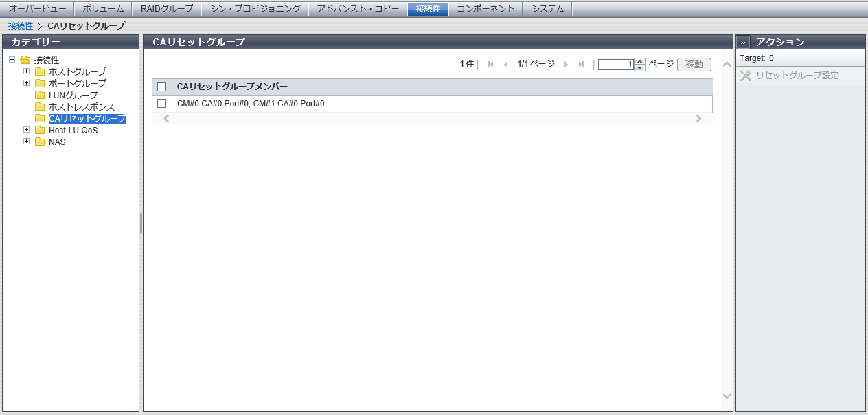Screen dimensions: 868x415
Task: Toggle the select-all checkbox in the table header
Action: click(162, 87)
